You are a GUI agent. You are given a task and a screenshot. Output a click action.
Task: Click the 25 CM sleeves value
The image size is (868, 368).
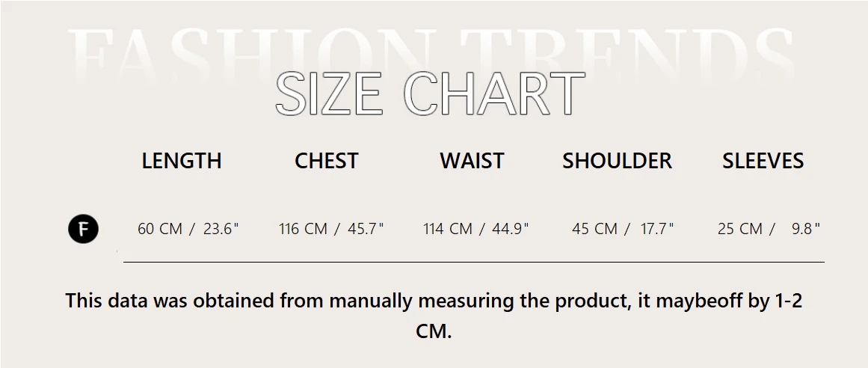click(740, 229)
